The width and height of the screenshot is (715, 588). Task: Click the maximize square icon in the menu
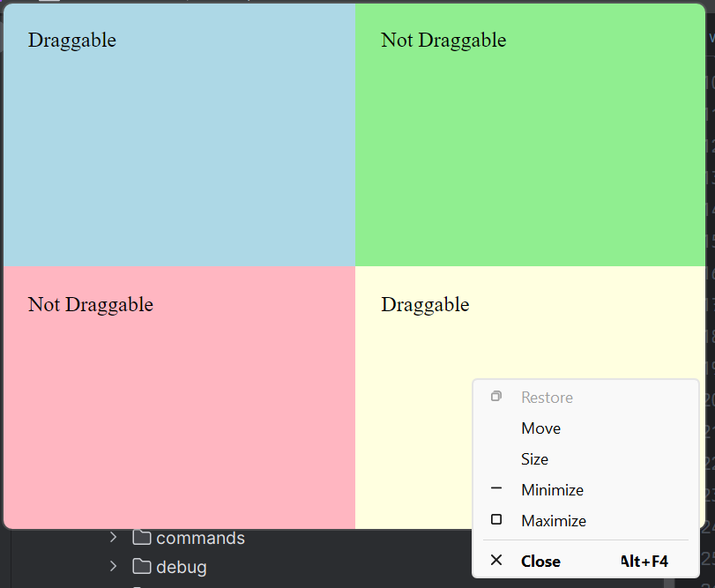(495, 520)
